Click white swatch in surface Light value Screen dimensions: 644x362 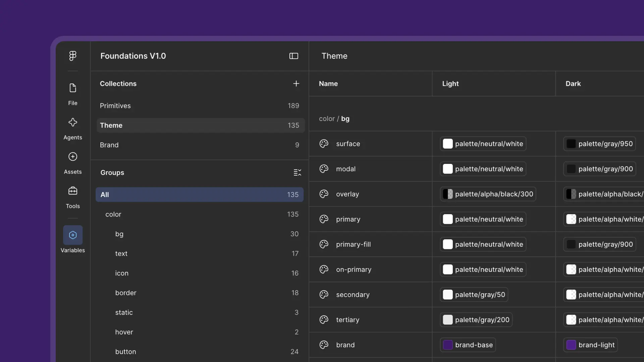[x=448, y=144]
